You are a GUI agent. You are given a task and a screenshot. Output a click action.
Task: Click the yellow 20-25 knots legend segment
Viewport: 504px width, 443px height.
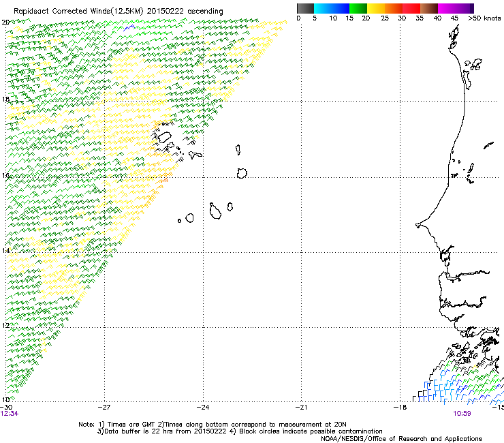coord(376,8)
